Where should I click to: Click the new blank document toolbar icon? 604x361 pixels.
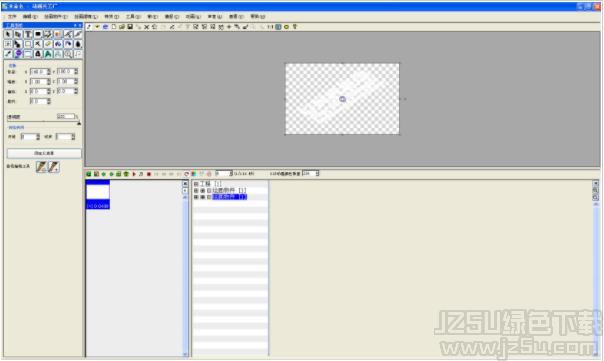(114, 27)
